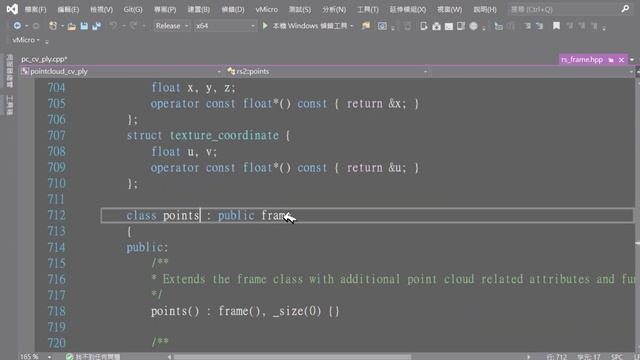This screenshot has width=640, height=360.
Task: Click the open file folder icon
Action: [x=71, y=26]
